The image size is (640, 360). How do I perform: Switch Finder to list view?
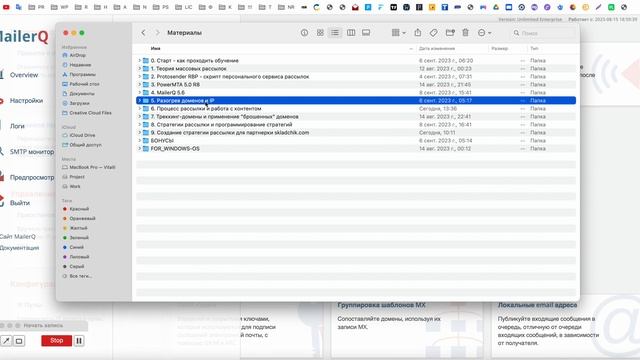(x=335, y=33)
